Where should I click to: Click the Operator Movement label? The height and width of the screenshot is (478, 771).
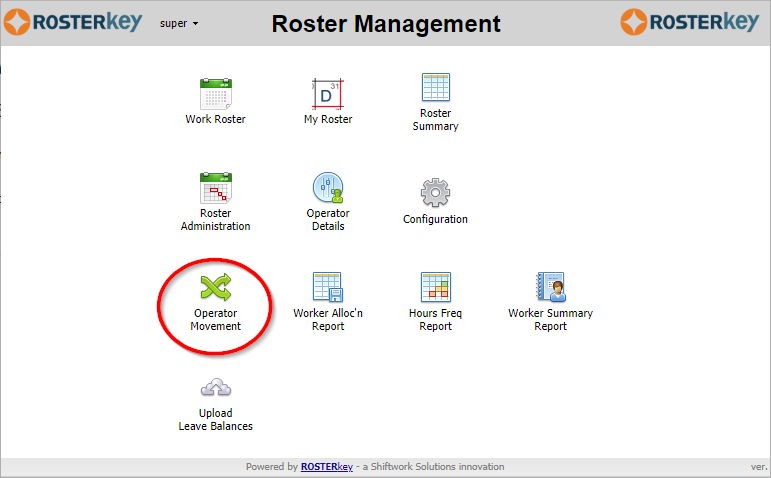click(215, 320)
